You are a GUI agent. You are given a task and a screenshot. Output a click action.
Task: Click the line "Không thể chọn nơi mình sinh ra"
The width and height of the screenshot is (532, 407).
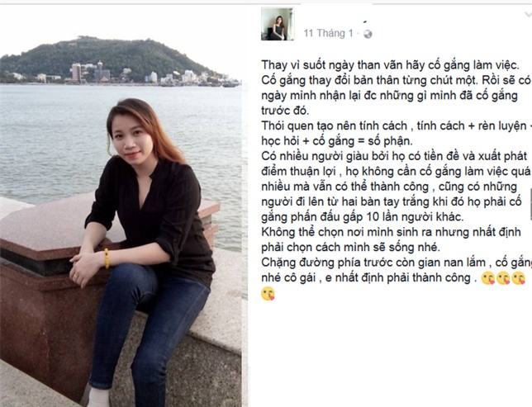point(391,232)
